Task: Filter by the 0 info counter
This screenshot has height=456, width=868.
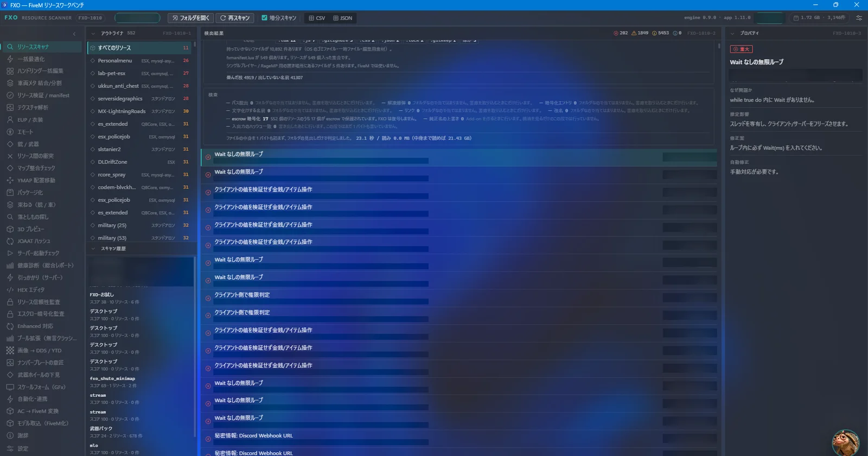Action: 677,33
